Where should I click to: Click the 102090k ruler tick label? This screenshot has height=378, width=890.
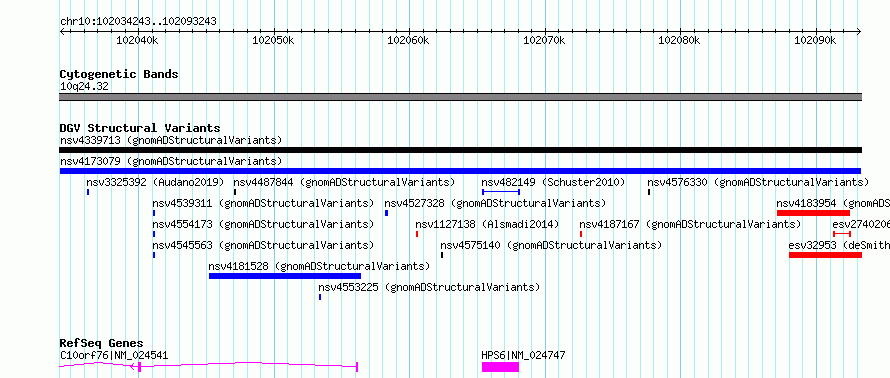click(815, 40)
